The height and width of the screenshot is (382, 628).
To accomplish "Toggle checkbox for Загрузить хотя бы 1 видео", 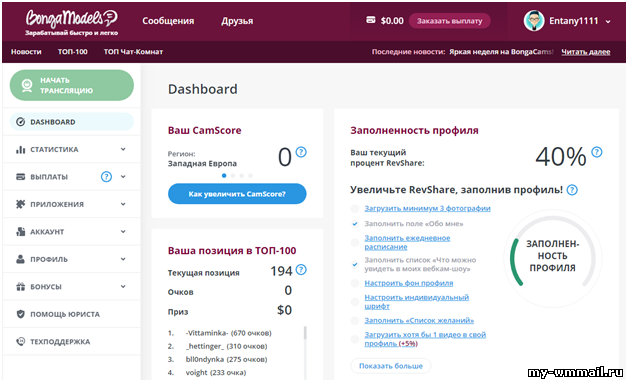I will coord(355,339).
